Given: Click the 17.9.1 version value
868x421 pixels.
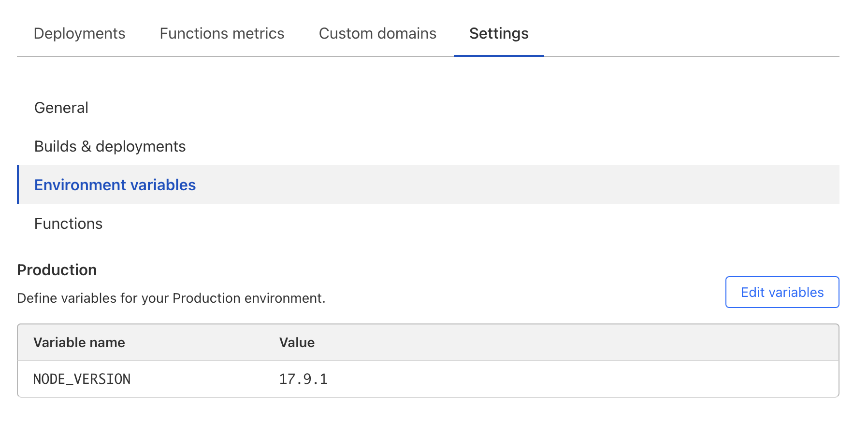Looking at the screenshot, I should click(303, 379).
